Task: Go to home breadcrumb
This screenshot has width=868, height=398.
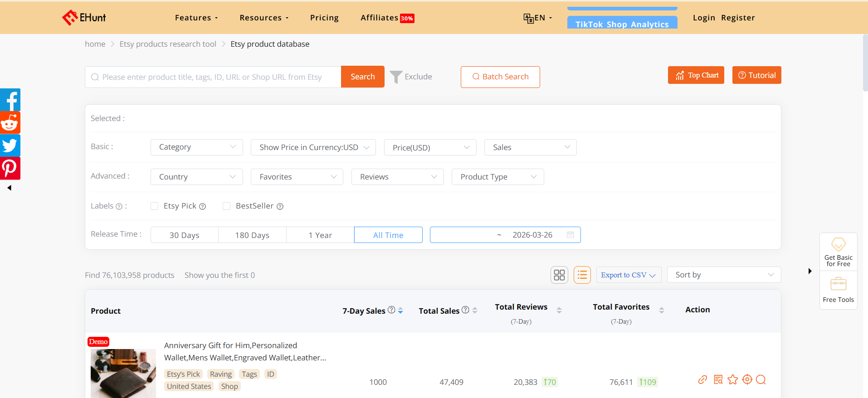Action: [95, 44]
